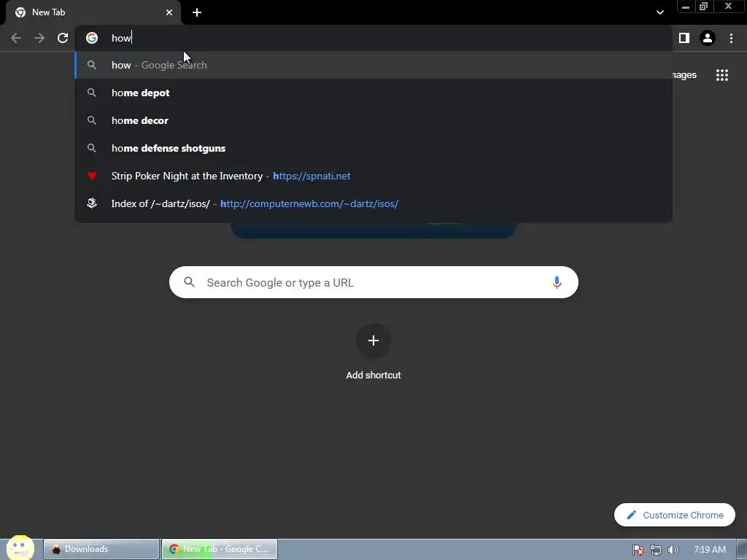Open a new tab with plus button
The height and width of the screenshot is (560, 747).
click(197, 12)
